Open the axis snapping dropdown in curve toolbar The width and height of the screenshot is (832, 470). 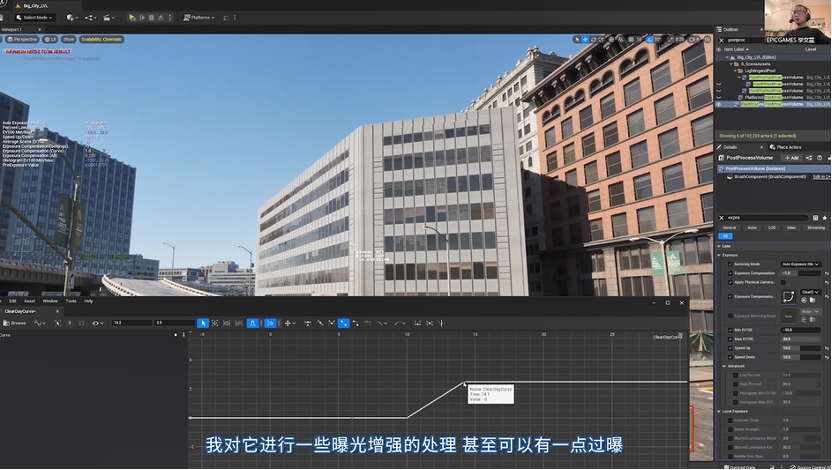pos(289,323)
